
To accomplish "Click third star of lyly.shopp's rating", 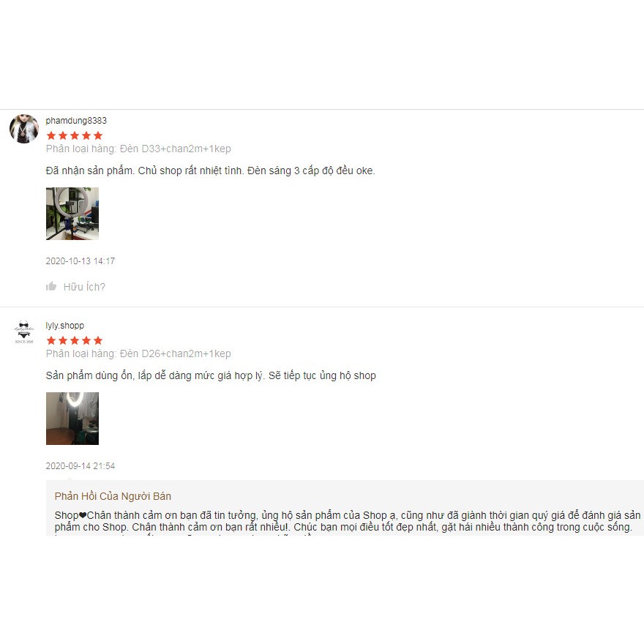I will pos(75,340).
